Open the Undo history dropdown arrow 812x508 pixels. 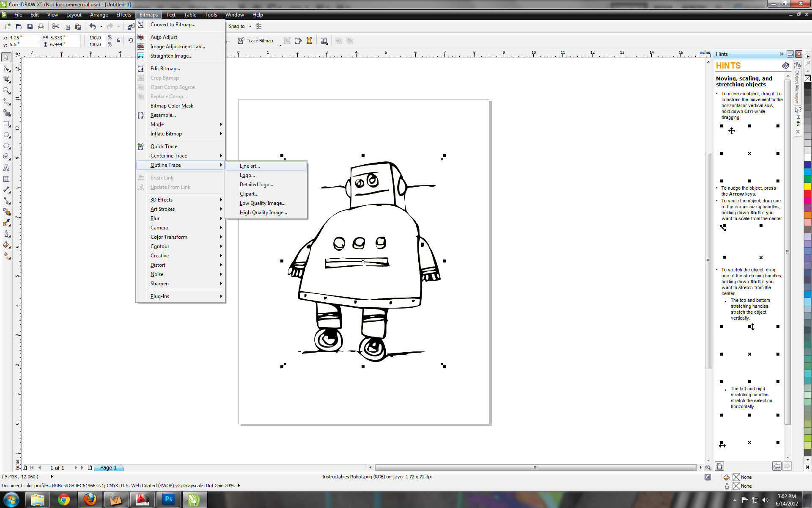tap(101, 26)
